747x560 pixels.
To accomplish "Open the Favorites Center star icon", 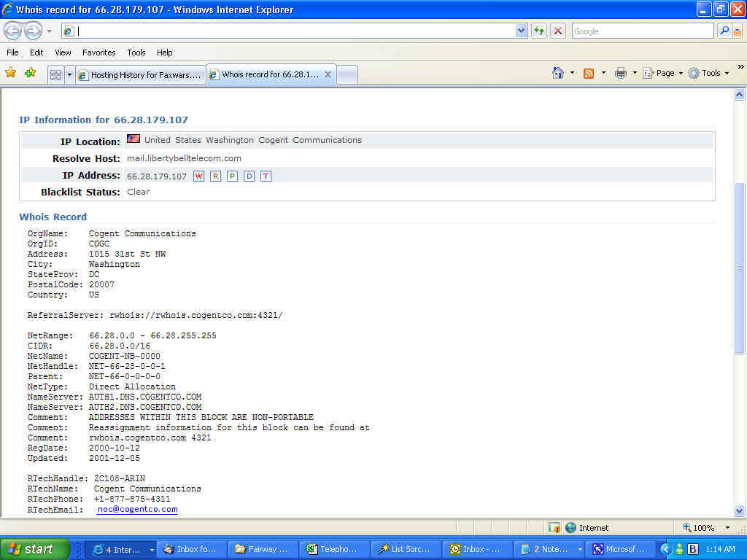I will [x=10, y=73].
